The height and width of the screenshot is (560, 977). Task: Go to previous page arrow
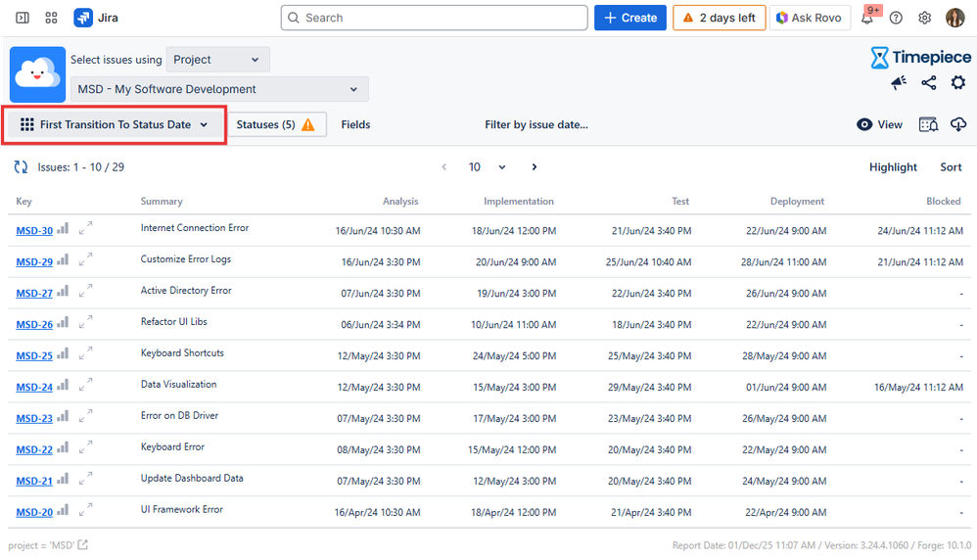444,167
